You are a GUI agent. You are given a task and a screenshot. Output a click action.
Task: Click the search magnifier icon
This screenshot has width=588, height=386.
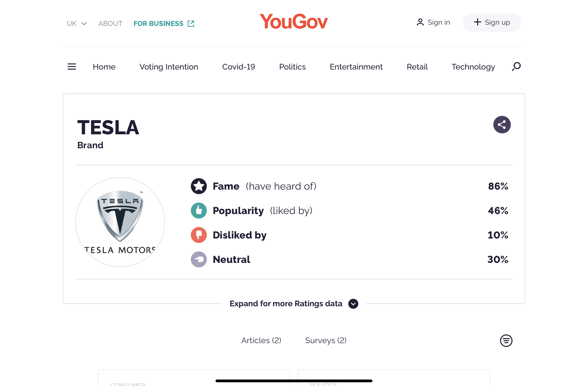pyautogui.click(x=516, y=67)
